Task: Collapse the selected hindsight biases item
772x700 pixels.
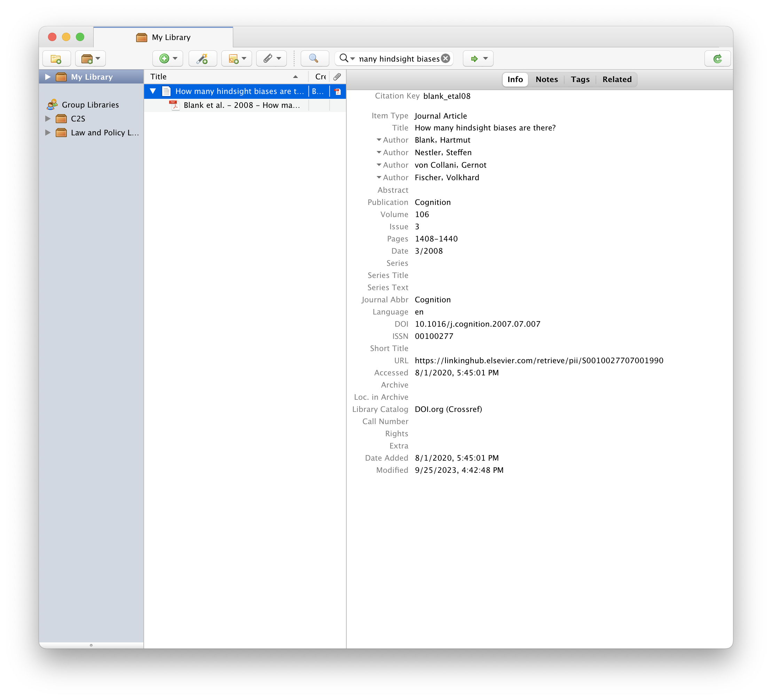Action: pyautogui.click(x=153, y=91)
